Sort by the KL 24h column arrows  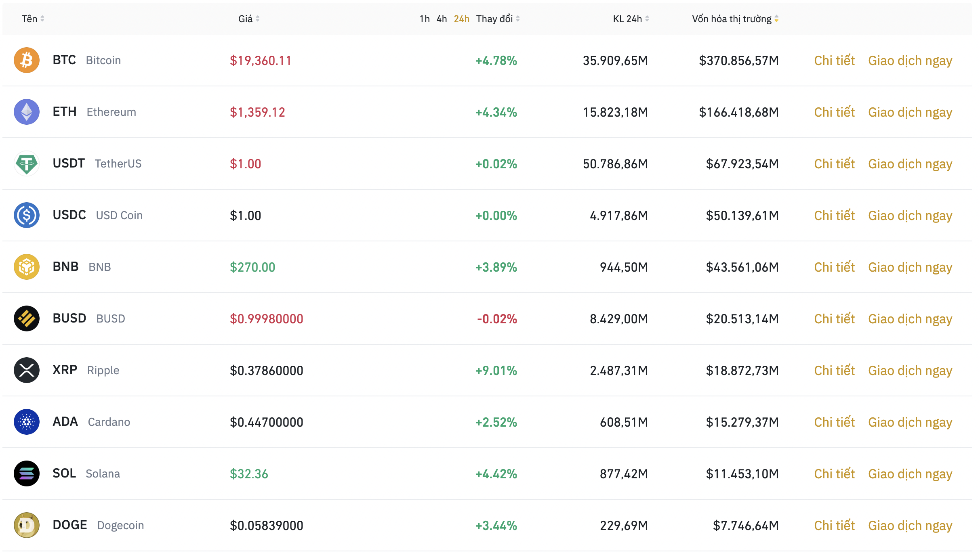[647, 19]
